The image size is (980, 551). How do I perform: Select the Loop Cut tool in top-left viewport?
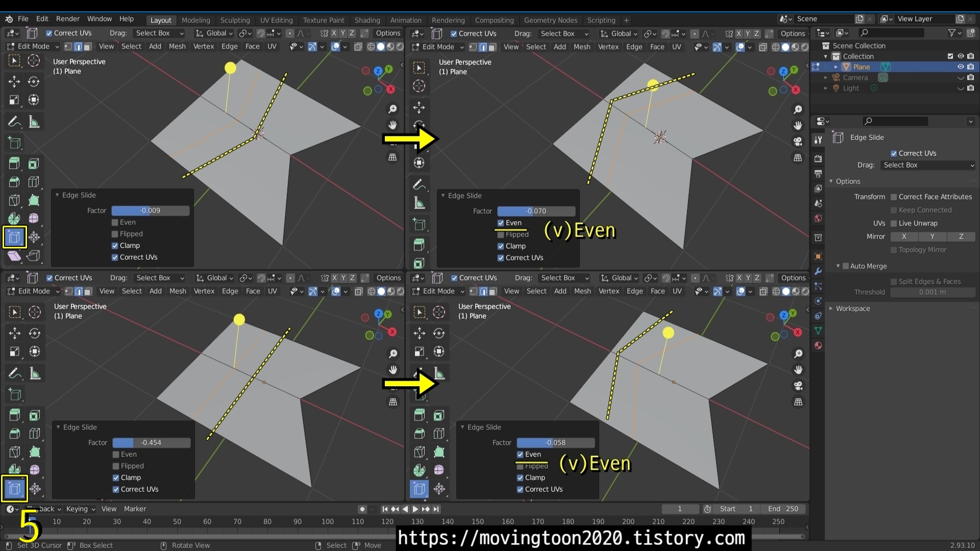click(x=34, y=182)
